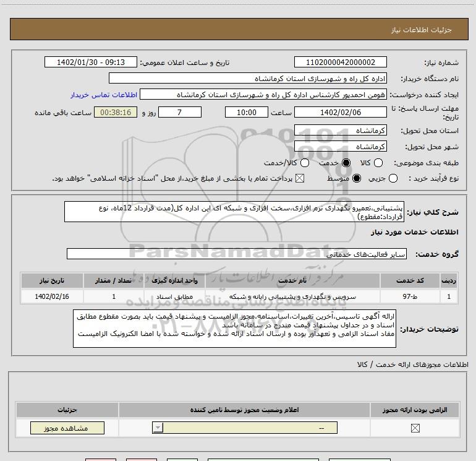Click the announcement date field 1402/01/30 - 09:13

coord(91,62)
